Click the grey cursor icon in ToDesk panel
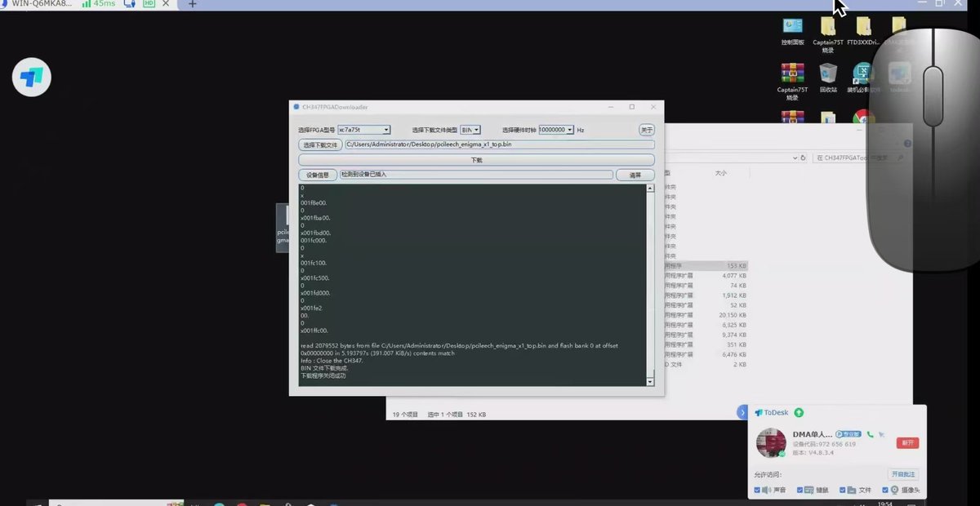The width and height of the screenshot is (980, 506). point(881,434)
